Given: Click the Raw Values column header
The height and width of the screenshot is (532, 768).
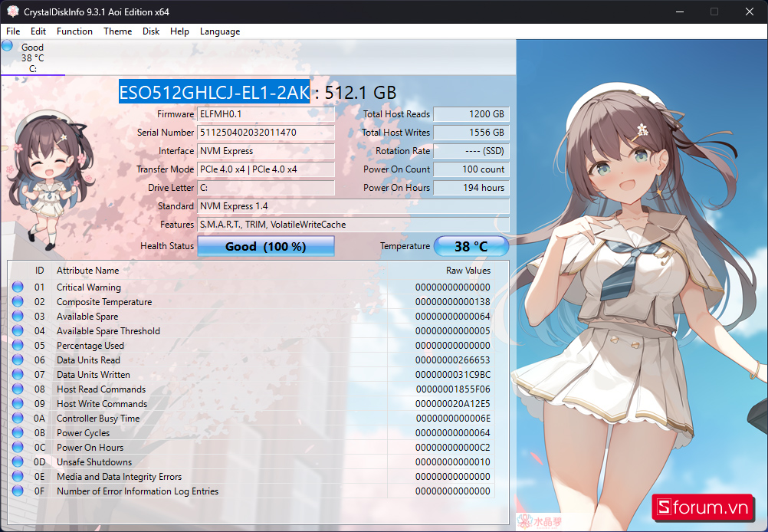Looking at the screenshot, I should [468, 271].
